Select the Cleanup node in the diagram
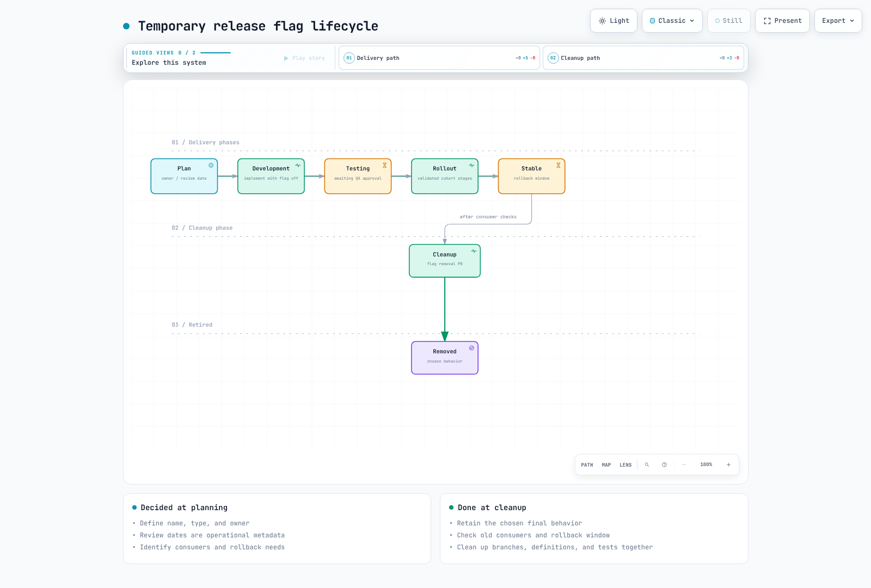The height and width of the screenshot is (588, 871). (x=445, y=261)
